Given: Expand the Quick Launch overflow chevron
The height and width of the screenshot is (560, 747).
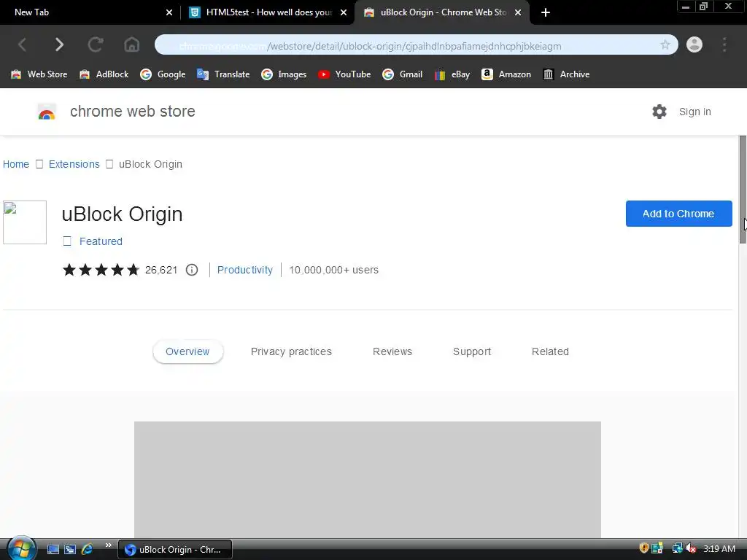Looking at the screenshot, I should pyautogui.click(x=108, y=545).
